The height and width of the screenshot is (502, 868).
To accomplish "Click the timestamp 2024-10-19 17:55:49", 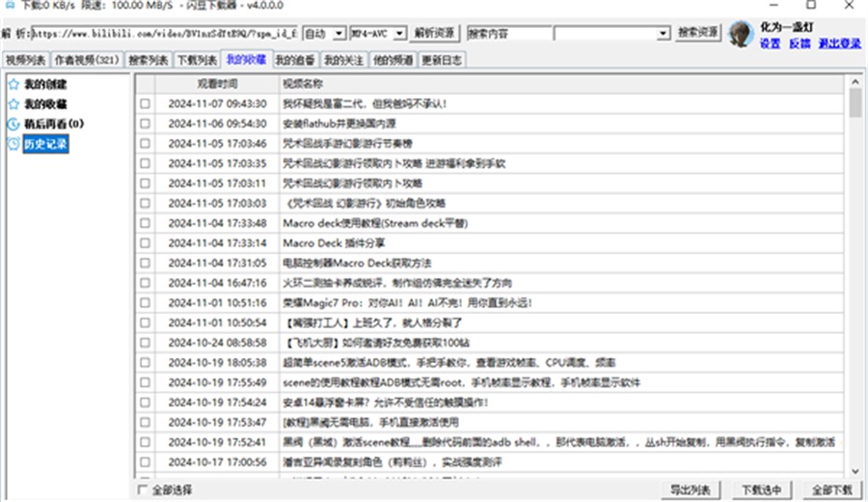I will pos(218,383).
